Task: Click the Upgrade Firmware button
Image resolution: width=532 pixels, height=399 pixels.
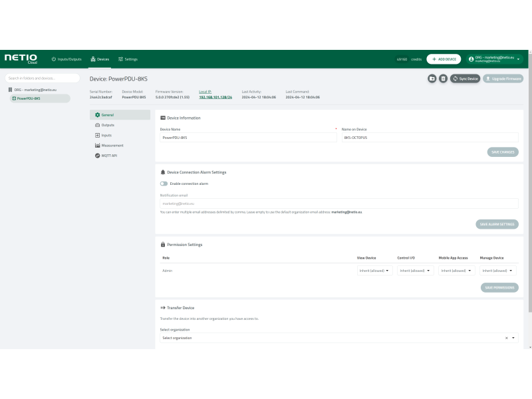Action: point(503,78)
